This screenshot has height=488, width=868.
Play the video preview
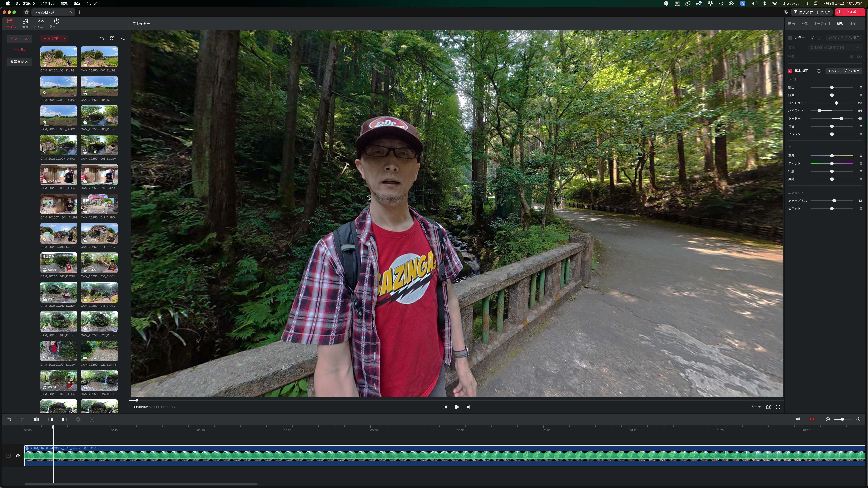(x=457, y=407)
